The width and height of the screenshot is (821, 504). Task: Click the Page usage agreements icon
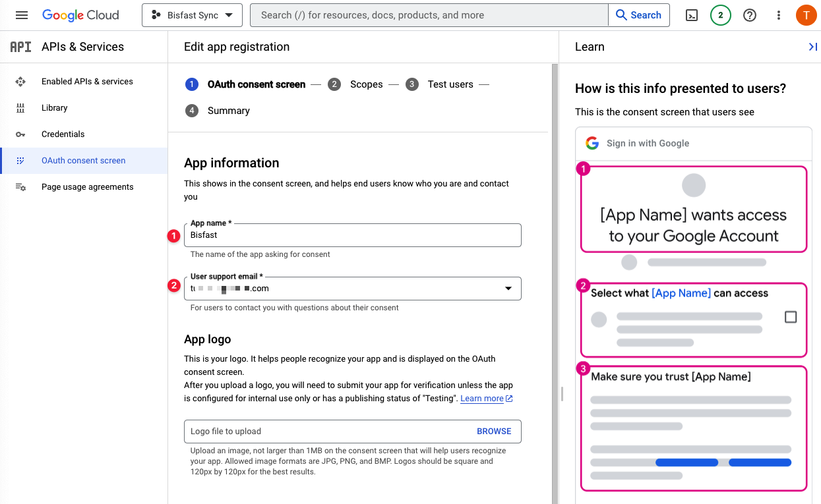(x=20, y=187)
